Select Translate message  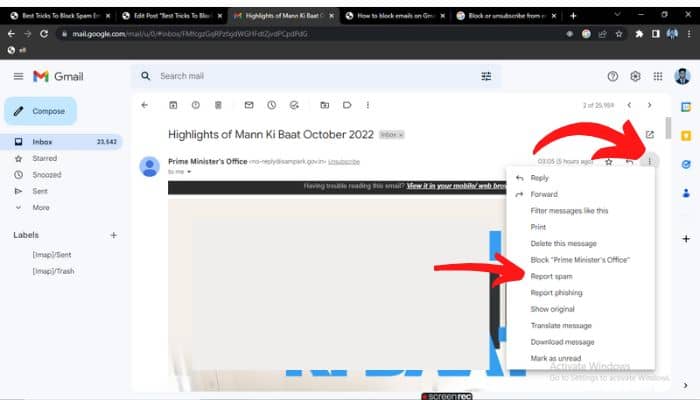pyautogui.click(x=580, y=325)
